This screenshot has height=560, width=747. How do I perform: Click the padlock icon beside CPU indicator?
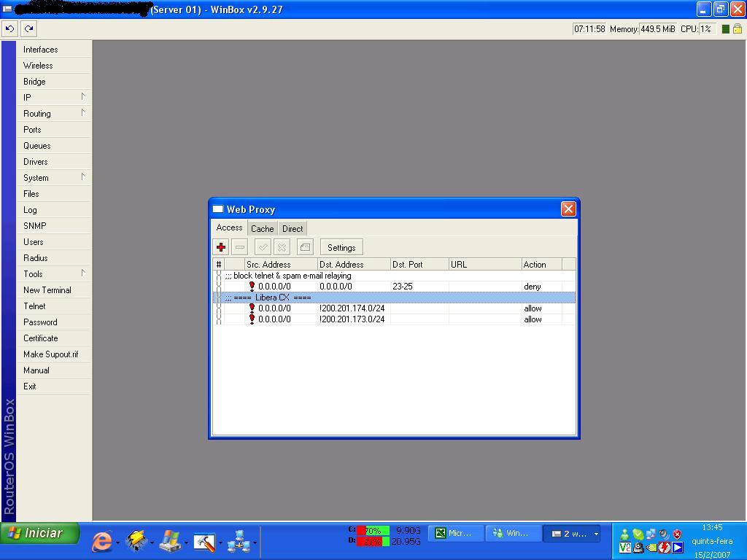(737, 29)
